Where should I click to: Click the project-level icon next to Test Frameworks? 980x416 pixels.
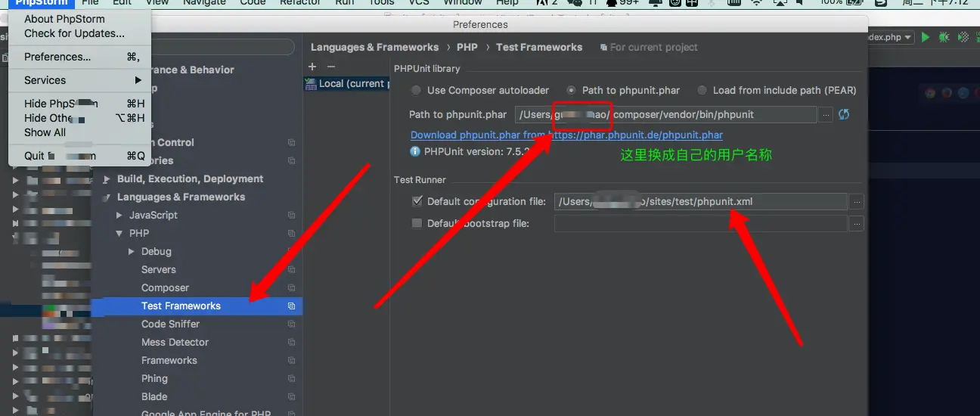(x=291, y=306)
